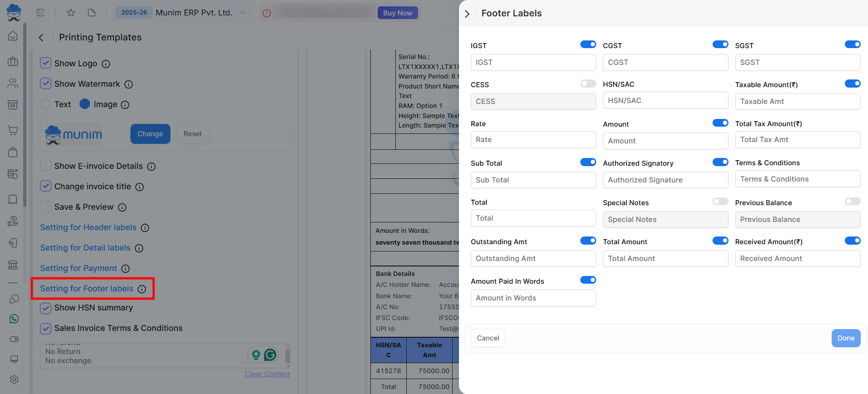
Task: Click the star favorite icon in top bar
Action: (x=71, y=13)
